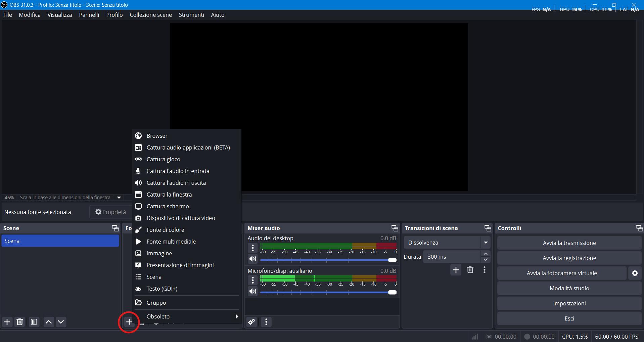Open virtual camera settings gear icon
Image resolution: width=644 pixels, height=342 pixels.
click(635, 273)
